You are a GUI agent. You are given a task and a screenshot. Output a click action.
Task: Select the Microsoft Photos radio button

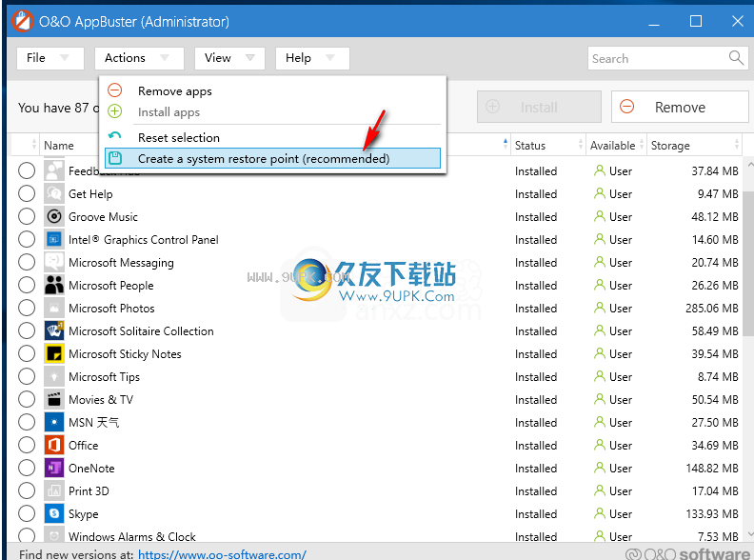(27, 308)
